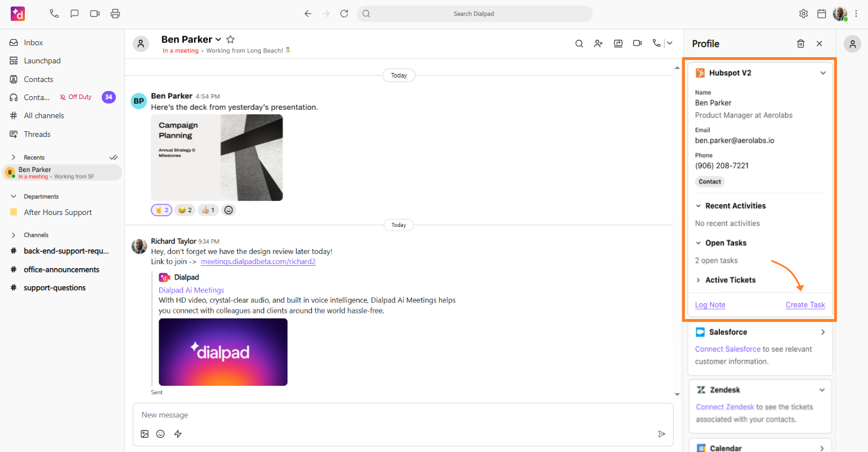
Task: Close the Profile panel
Action: click(x=819, y=44)
